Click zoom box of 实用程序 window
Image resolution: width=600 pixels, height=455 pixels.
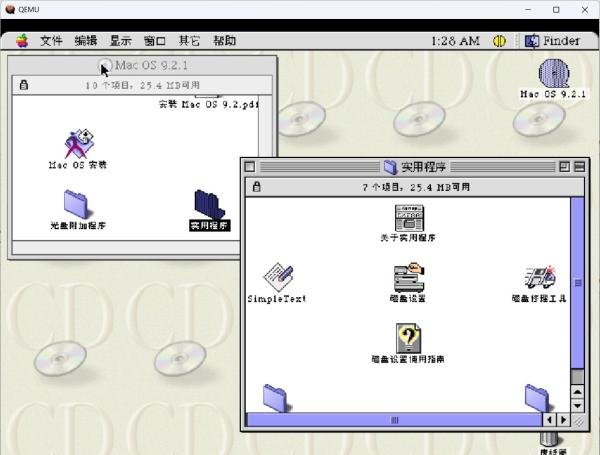pos(564,167)
